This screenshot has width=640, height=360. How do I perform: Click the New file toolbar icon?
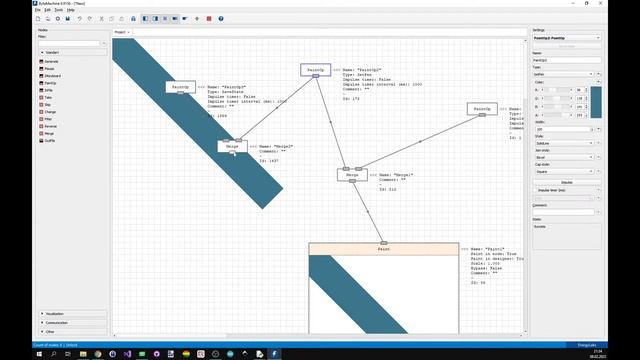(38, 19)
